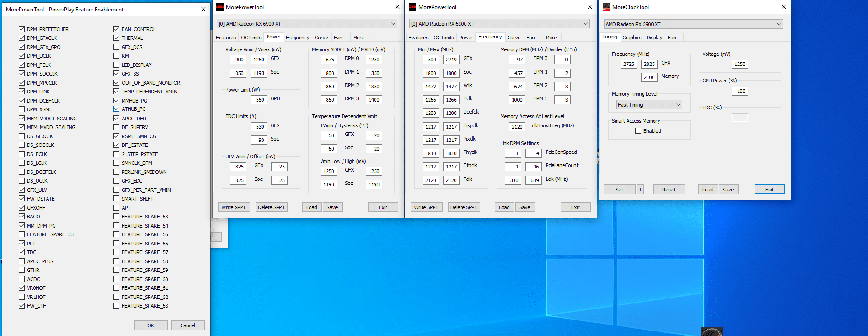The height and width of the screenshot is (336, 868).
Task: Open Features tab in left MorePowerTool window
Action: pos(226,38)
